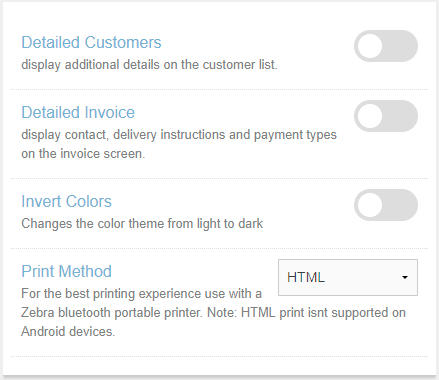The width and height of the screenshot is (439, 380).
Task: Turn on the Detailed Invoice switch
Action: pyautogui.click(x=386, y=116)
